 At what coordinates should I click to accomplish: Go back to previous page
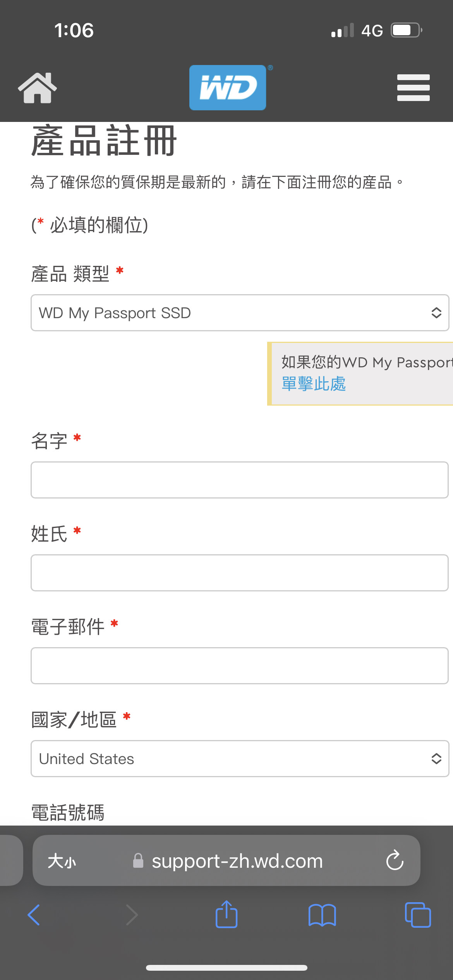[x=34, y=915]
